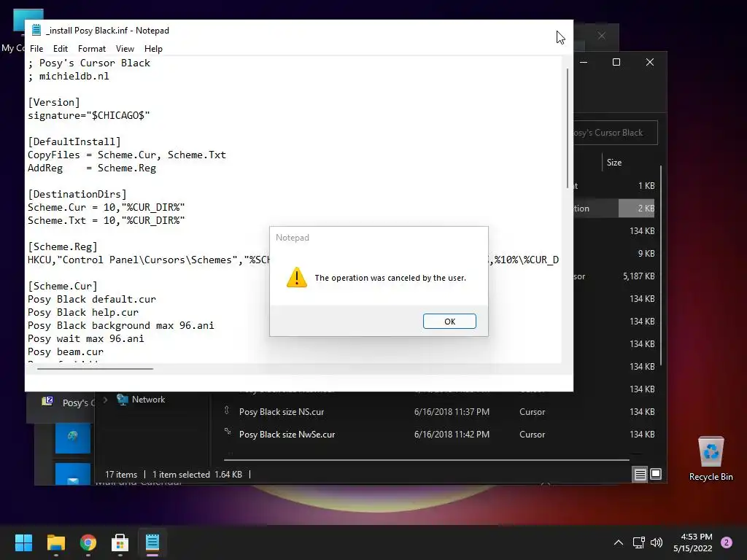The height and width of the screenshot is (560, 747).
Task: Maximize the File Explorer window
Action: (616, 63)
